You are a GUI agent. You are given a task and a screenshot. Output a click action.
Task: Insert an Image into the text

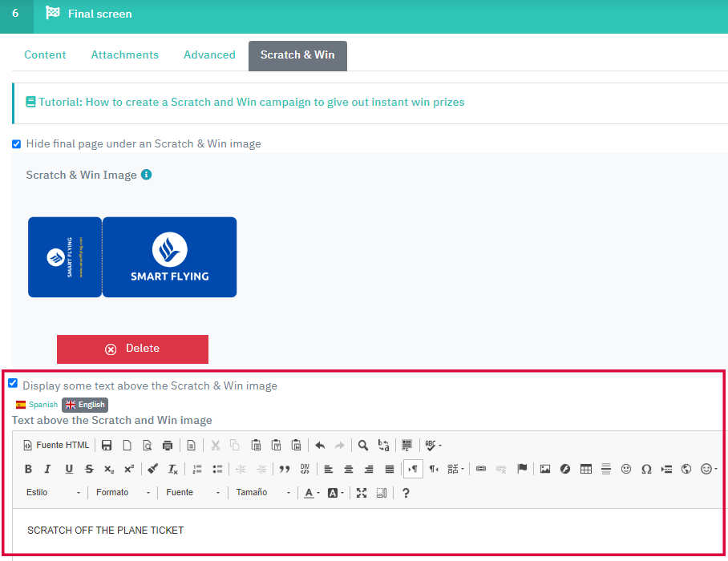pos(545,469)
